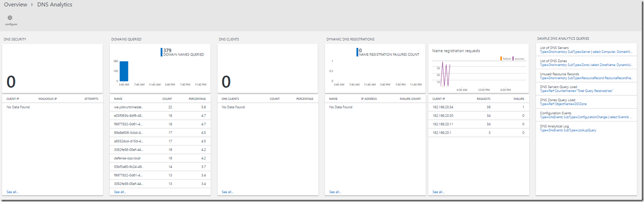This screenshot has width=644, height=202.
Task: Select the 99a9e636-3cbd-4... domain row
Action: pyautogui.click(x=160, y=132)
